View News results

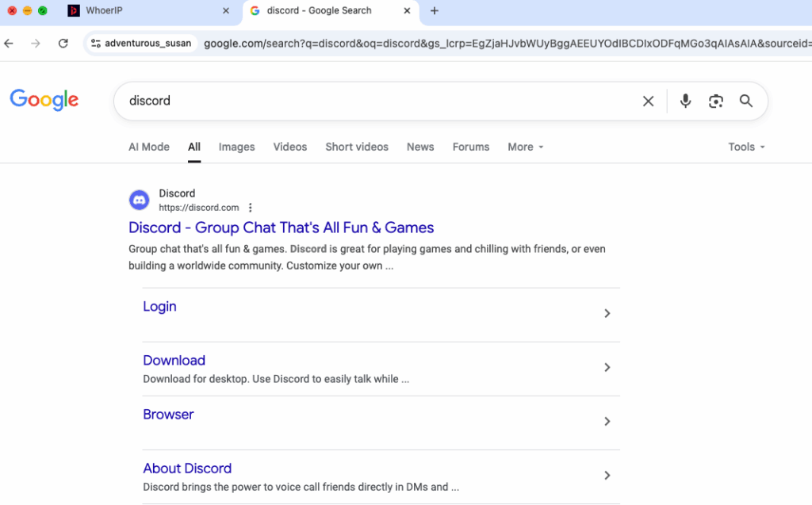(x=420, y=147)
